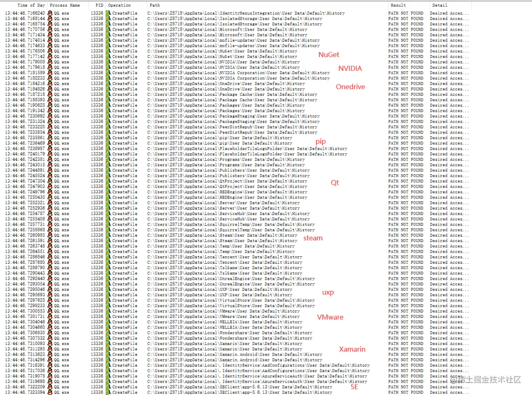Select the PackageStaging path in row 13:44:46.7231324

[x=234, y=122]
